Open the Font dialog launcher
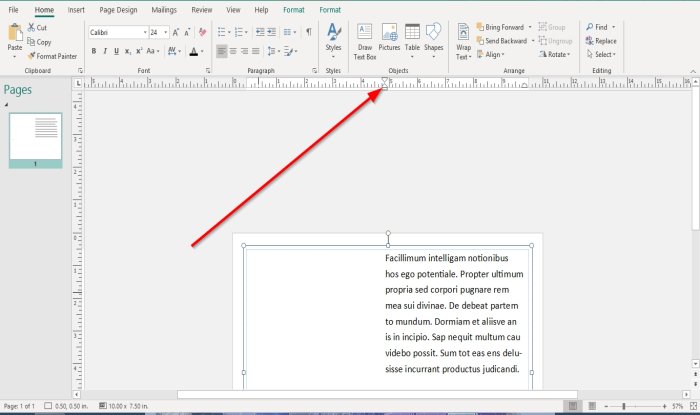Screen dimensions: 700x415 pyautogui.click(x=208, y=71)
